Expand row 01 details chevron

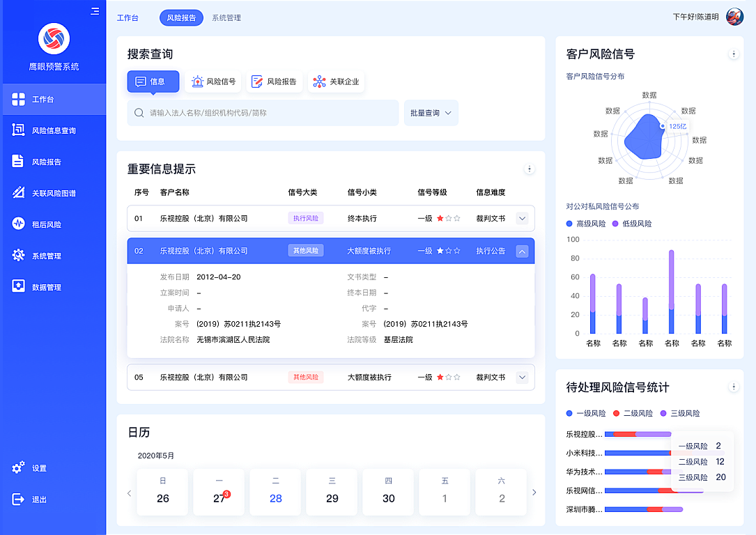pyautogui.click(x=522, y=218)
